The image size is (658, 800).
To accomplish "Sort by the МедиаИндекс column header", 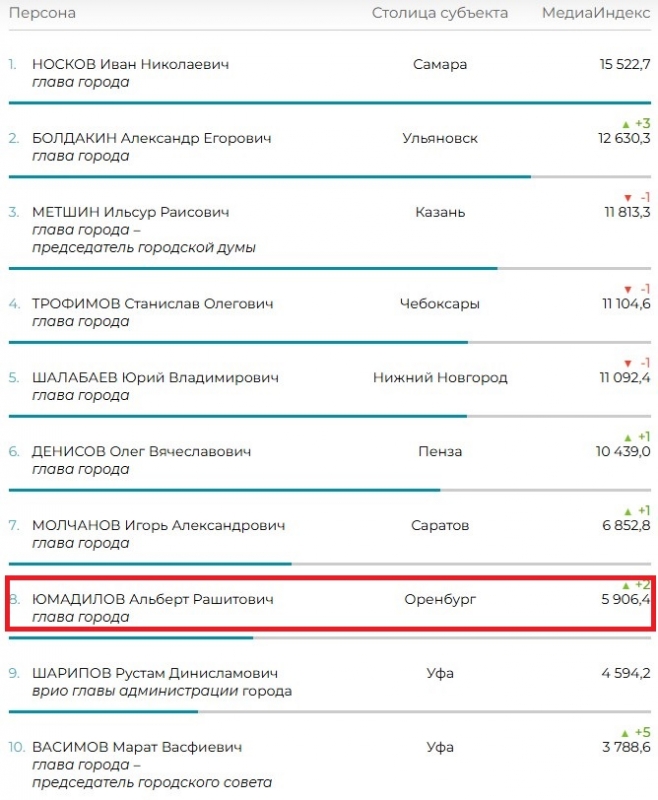I will [x=596, y=13].
